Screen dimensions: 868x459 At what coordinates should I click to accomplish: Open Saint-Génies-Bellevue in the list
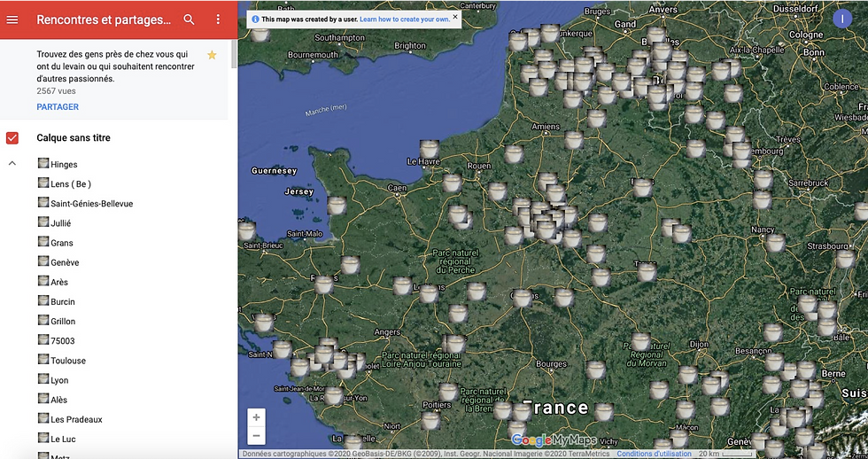pyautogui.click(x=92, y=204)
